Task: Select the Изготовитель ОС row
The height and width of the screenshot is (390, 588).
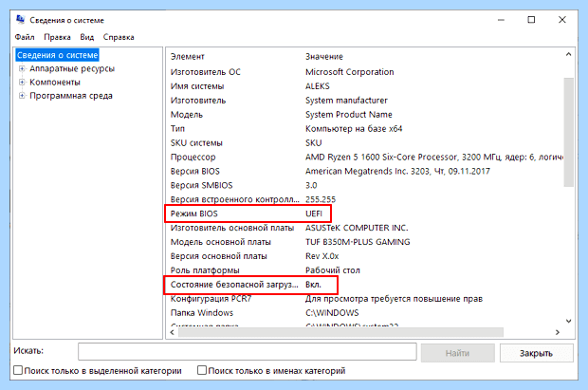Action: pos(365,72)
